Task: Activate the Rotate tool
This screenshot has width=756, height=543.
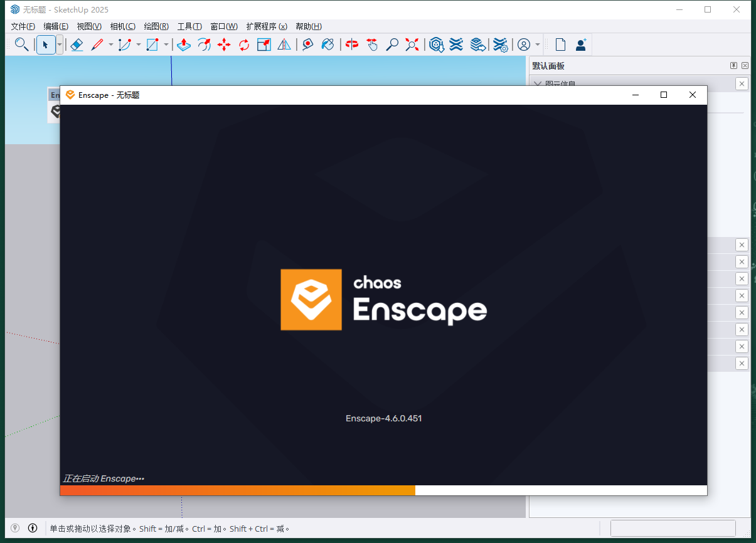Action: (x=244, y=45)
